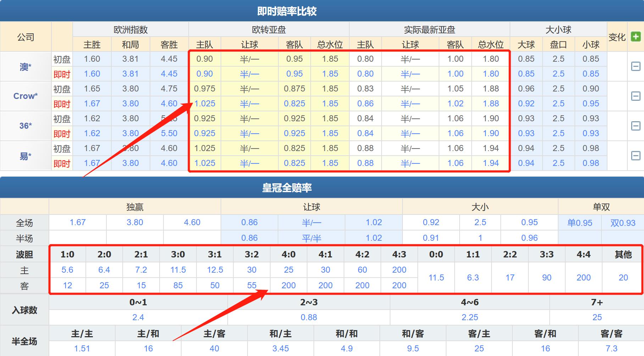Click the 1.60 主胜 opening odds of 澳*
The width and height of the screenshot is (644, 356).
pos(92,59)
